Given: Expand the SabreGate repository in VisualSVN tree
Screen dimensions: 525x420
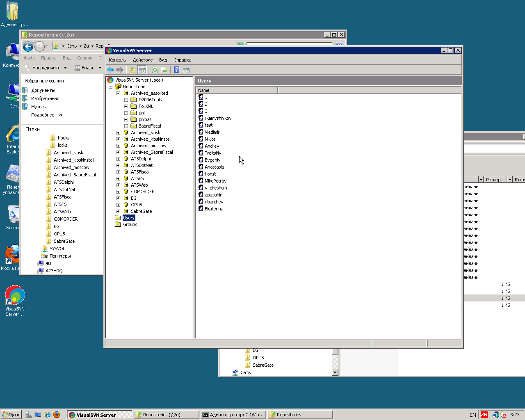Looking at the screenshot, I should pos(118,211).
